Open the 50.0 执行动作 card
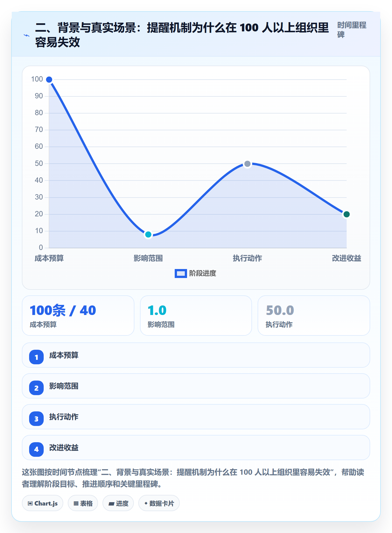This screenshot has height=533, width=392. [314, 316]
